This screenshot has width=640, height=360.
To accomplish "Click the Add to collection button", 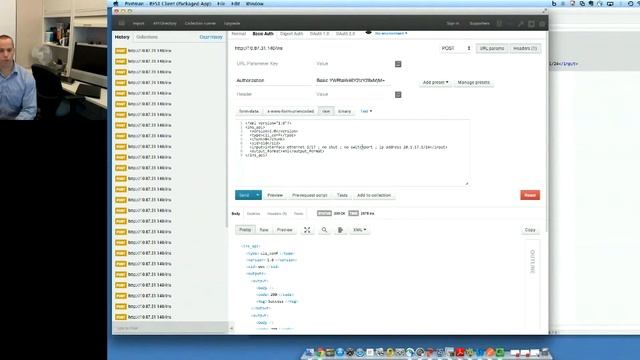I will (374, 196).
